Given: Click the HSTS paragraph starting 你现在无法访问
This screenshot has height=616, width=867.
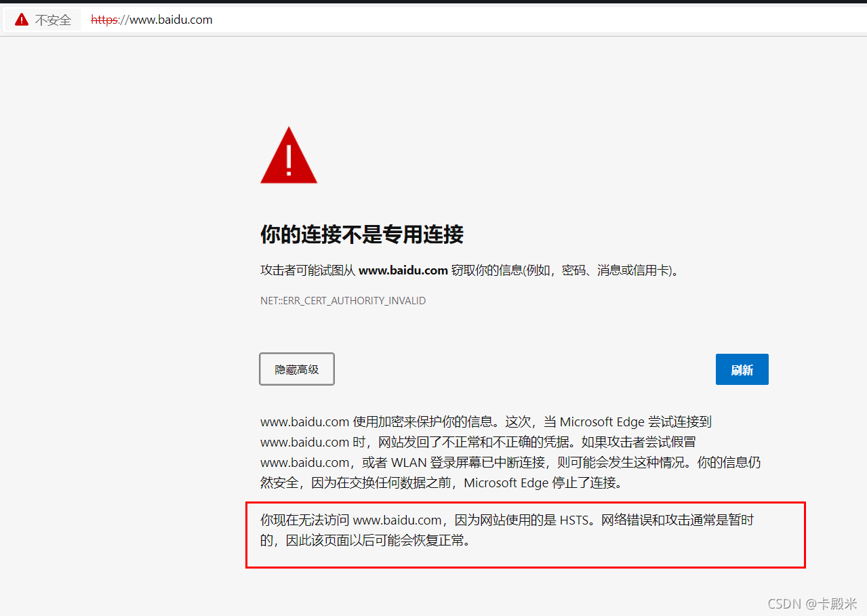Looking at the screenshot, I should [x=508, y=531].
